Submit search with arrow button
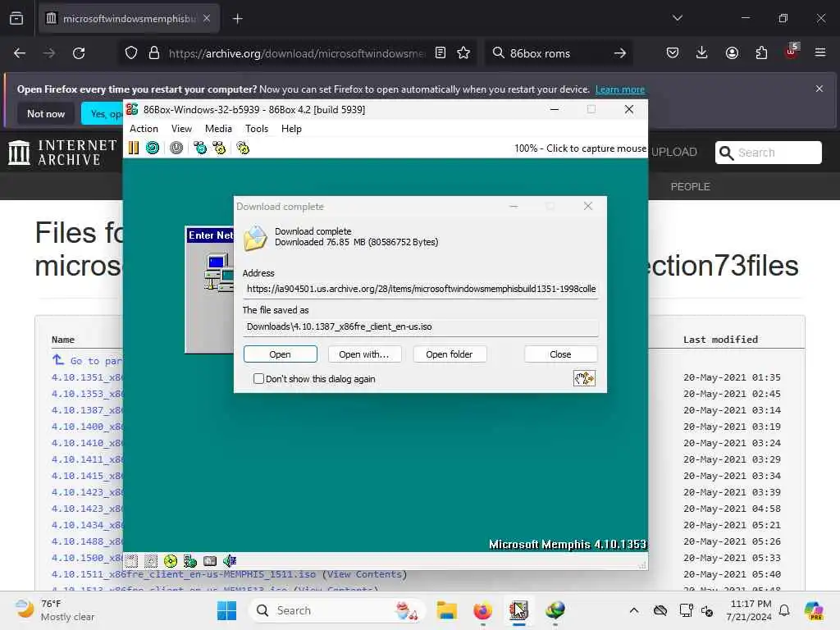 tap(620, 53)
